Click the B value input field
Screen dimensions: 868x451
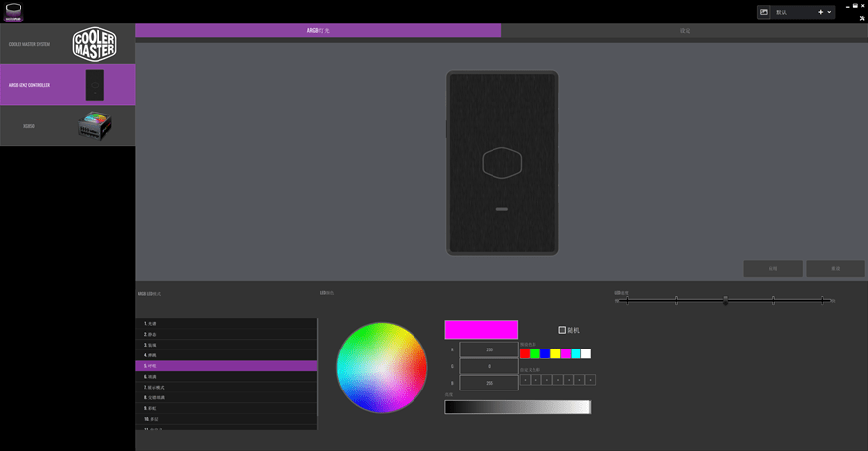tap(489, 383)
